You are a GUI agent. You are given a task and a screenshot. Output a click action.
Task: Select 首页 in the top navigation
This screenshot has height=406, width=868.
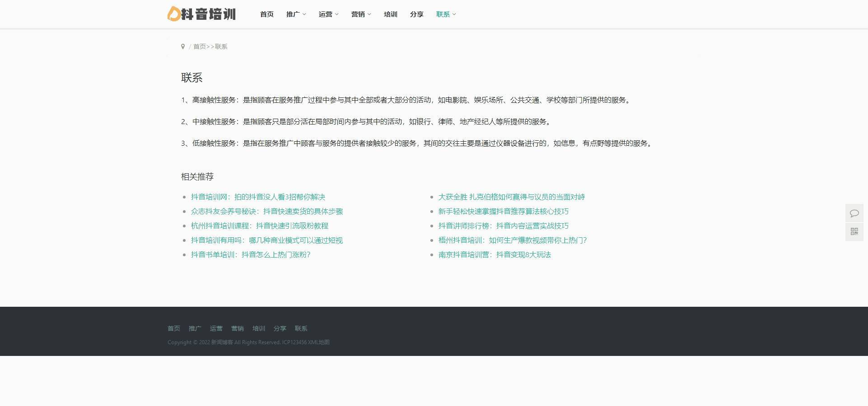[266, 14]
